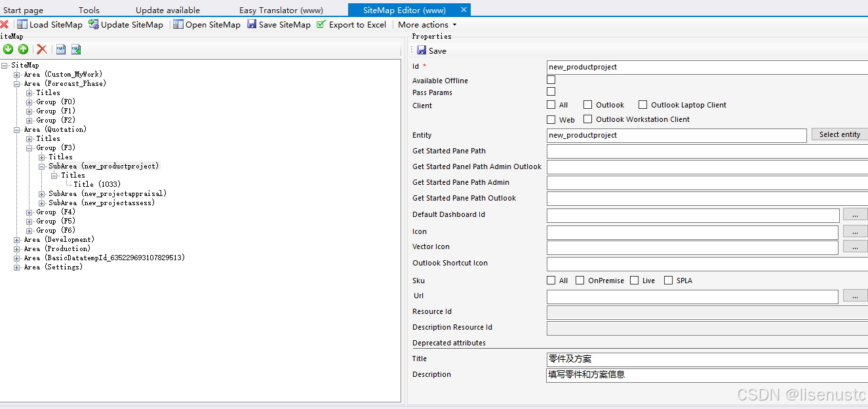Move node down with green down arrow

click(x=8, y=49)
